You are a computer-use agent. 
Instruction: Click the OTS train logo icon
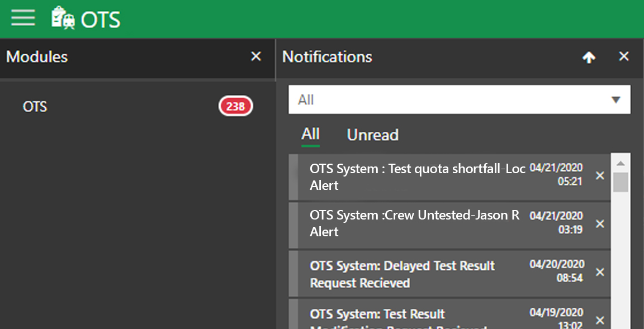point(63,18)
